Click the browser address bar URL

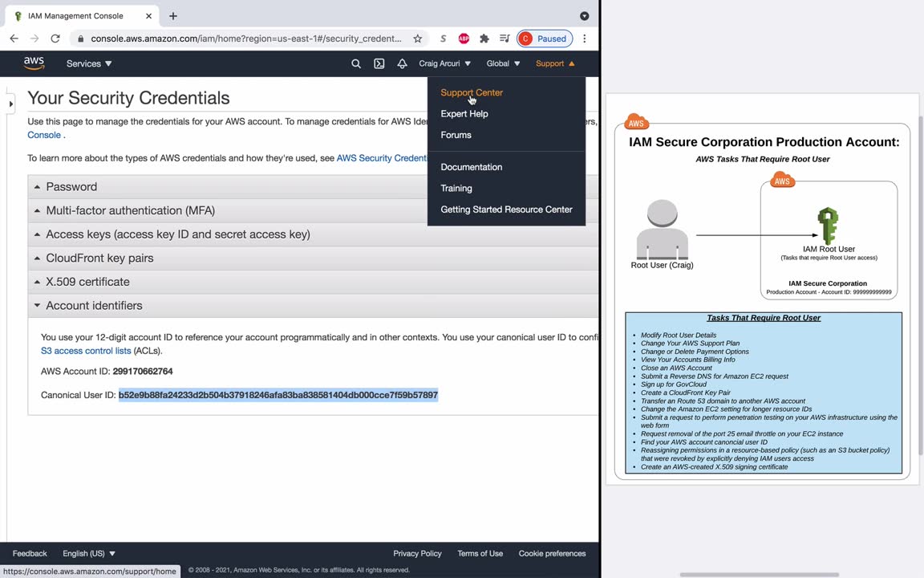(x=245, y=39)
